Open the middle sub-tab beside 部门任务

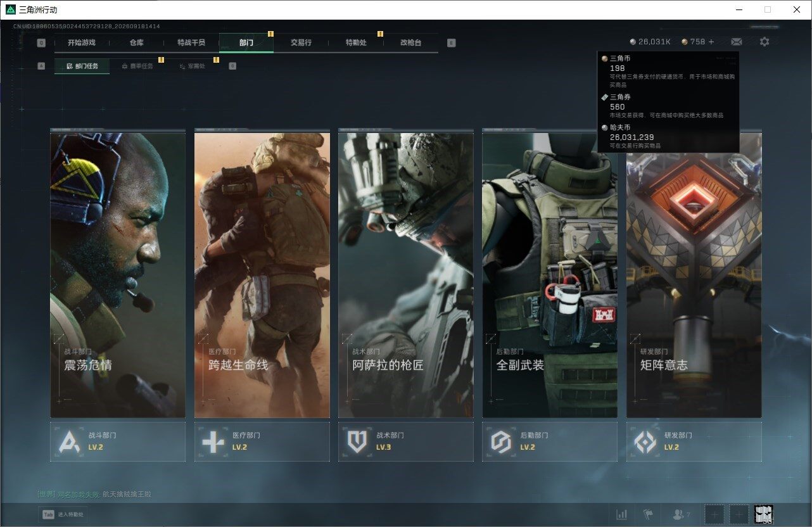pyautogui.click(x=137, y=66)
